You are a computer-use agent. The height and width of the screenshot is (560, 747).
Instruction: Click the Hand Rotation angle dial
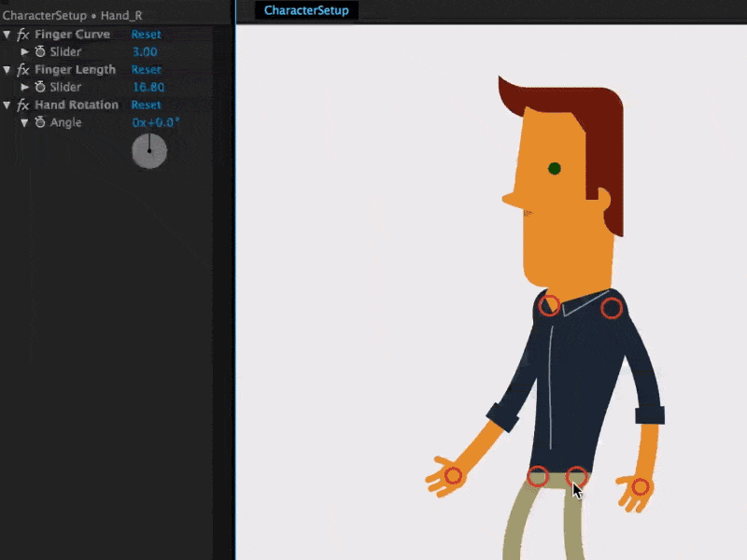tap(149, 150)
